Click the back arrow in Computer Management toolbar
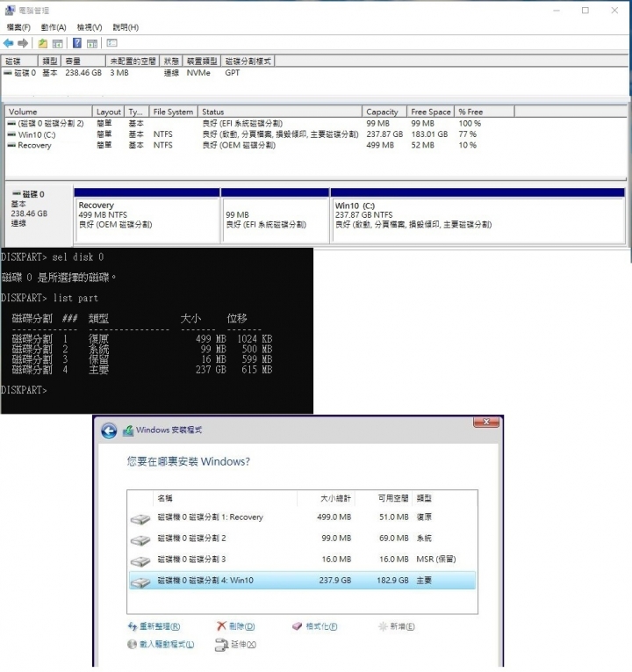Image resolution: width=632 pixels, height=672 pixels. coord(8,43)
